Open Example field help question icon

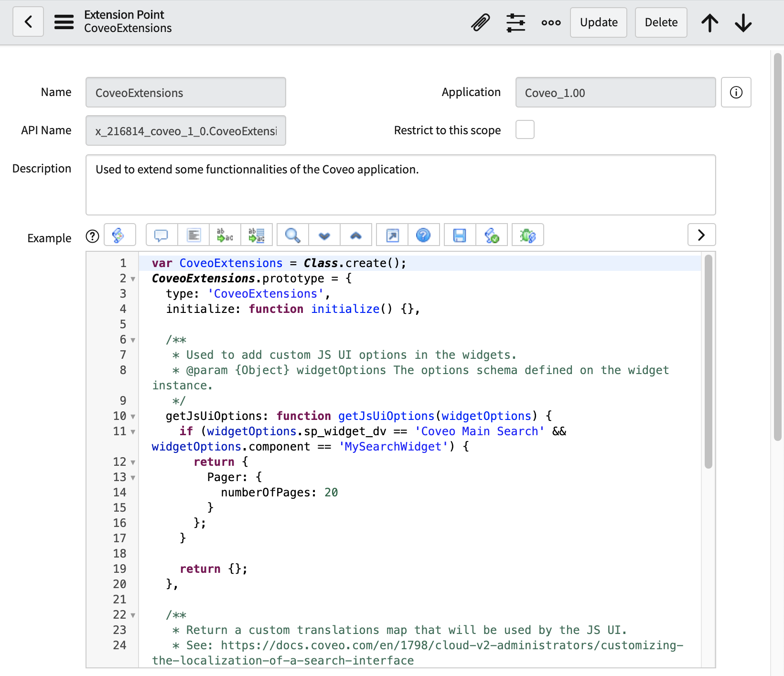92,236
